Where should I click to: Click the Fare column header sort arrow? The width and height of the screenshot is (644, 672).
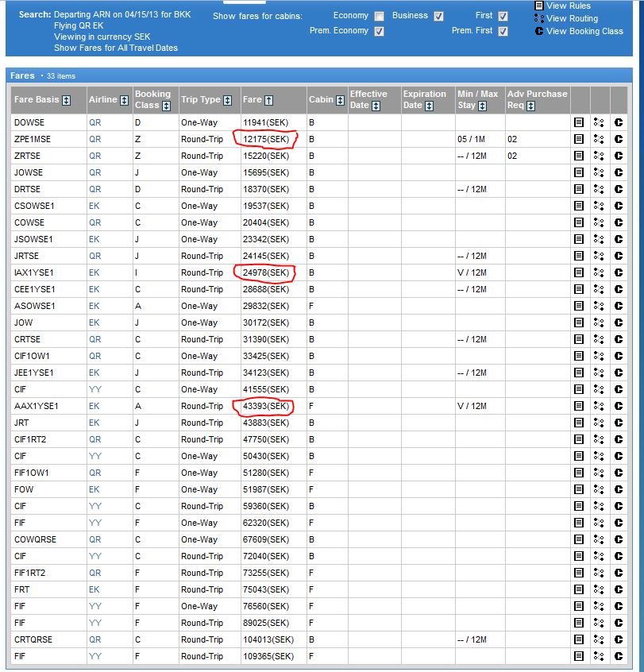pyautogui.click(x=269, y=100)
